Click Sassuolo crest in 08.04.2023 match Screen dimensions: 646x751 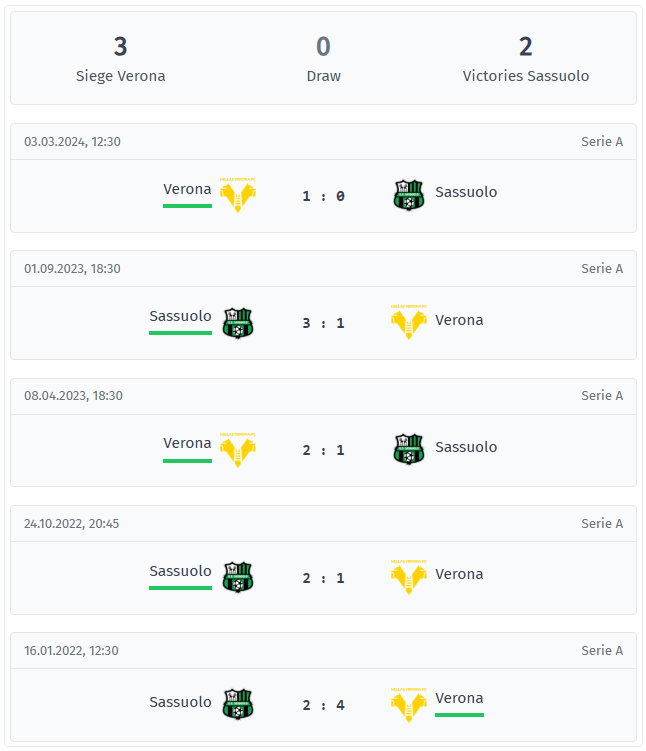pos(408,450)
